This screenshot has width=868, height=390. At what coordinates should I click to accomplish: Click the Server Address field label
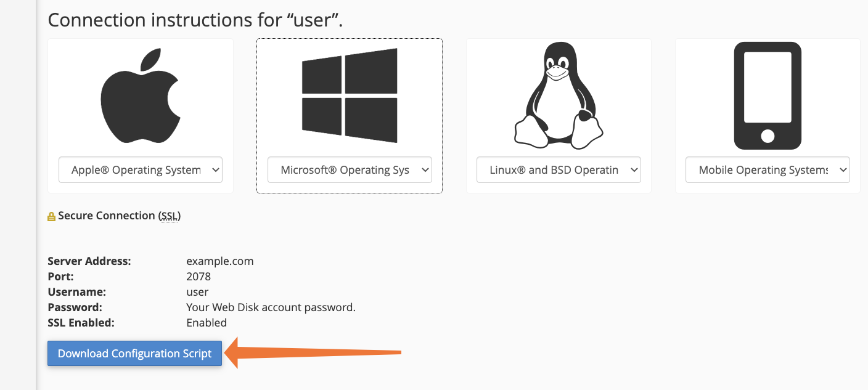pyautogui.click(x=89, y=261)
